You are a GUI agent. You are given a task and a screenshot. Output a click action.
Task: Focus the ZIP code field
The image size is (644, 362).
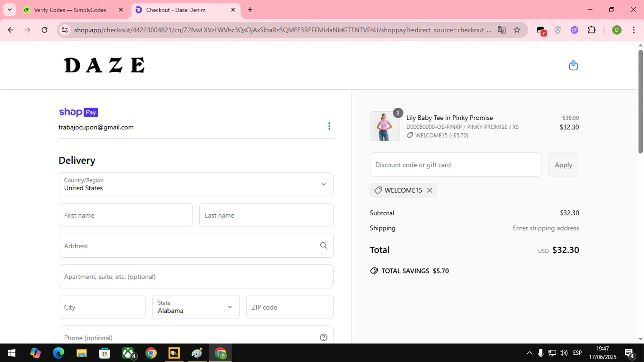[x=290, y=307]
